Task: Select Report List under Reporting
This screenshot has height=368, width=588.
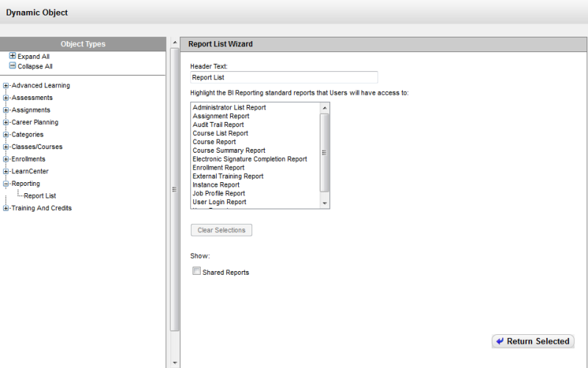Action: [x=40, y=195]
